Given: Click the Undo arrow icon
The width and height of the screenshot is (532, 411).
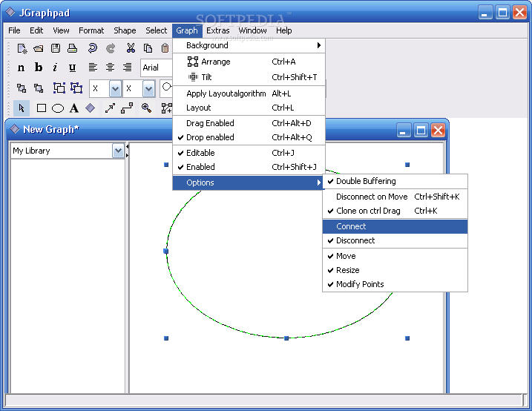Looking at the screenshot, I should click(x=92, y=48).
